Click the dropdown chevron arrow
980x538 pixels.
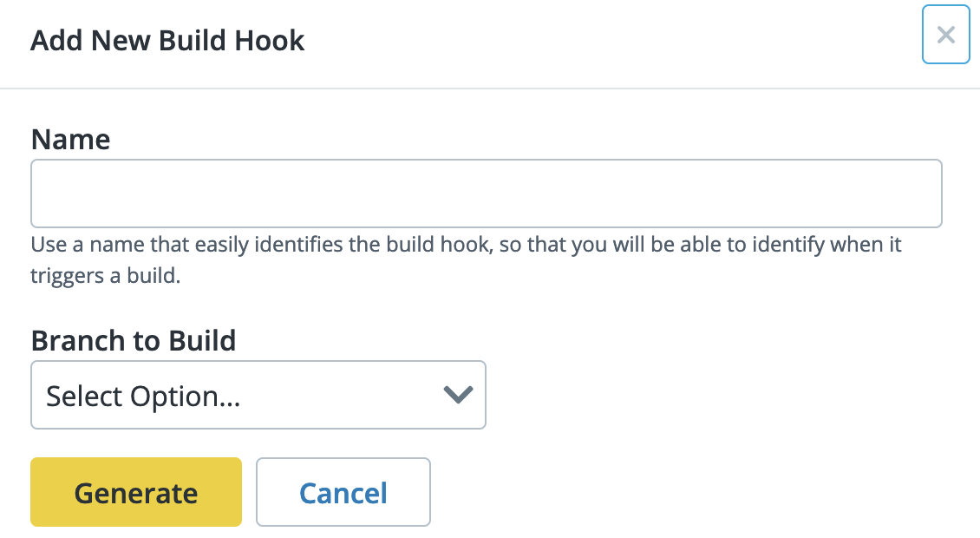click(458, 395)
